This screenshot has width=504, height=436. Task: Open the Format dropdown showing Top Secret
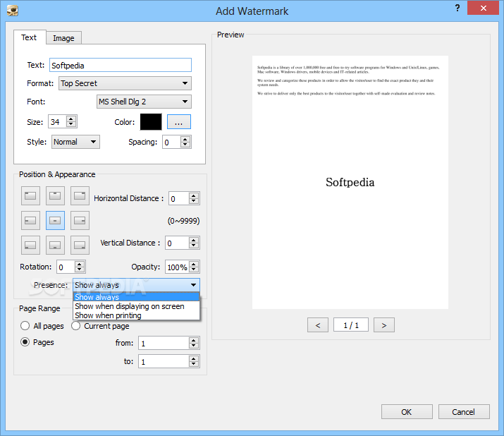pyautogui.click(x=125, y=83)
